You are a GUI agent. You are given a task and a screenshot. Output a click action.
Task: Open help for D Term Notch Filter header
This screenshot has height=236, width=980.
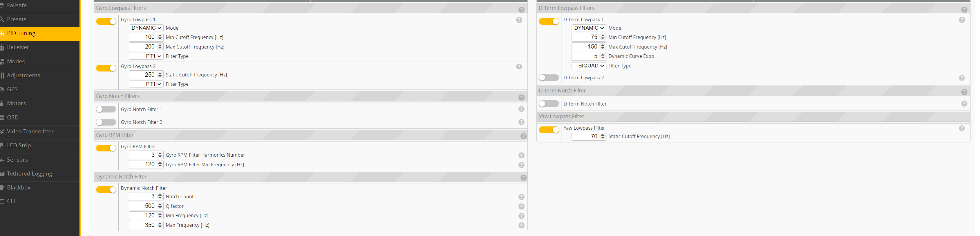[x=964, y=92]
